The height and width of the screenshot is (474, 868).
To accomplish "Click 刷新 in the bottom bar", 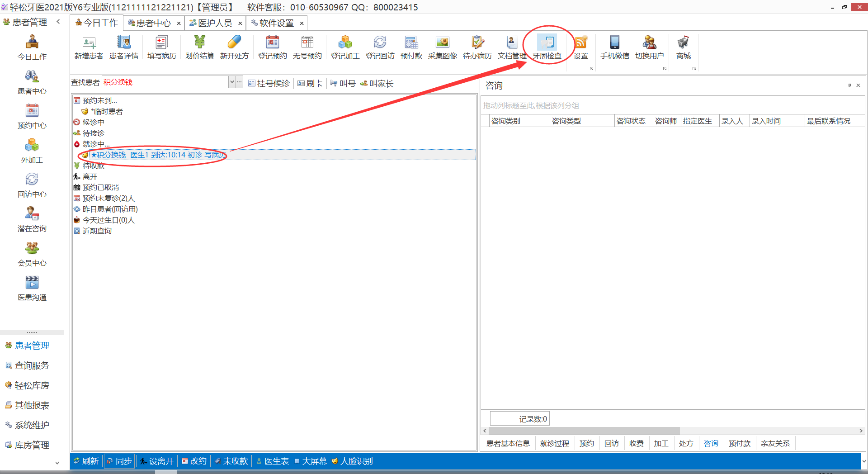I will pos(86,461).
